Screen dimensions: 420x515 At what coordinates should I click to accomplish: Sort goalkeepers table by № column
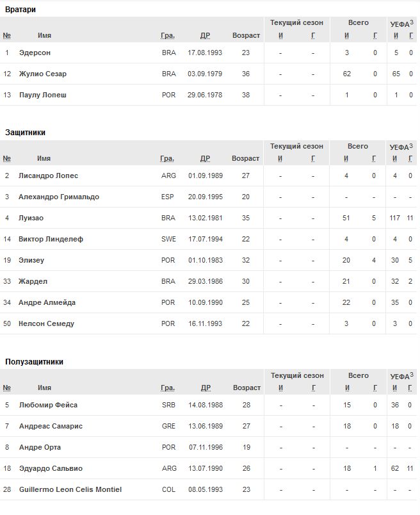(x=7, y=35)
